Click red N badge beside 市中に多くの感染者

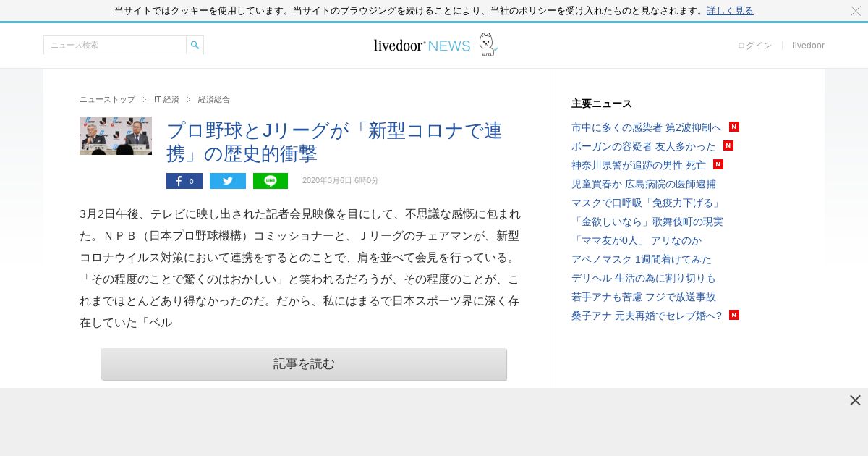[x=734, y=127]
